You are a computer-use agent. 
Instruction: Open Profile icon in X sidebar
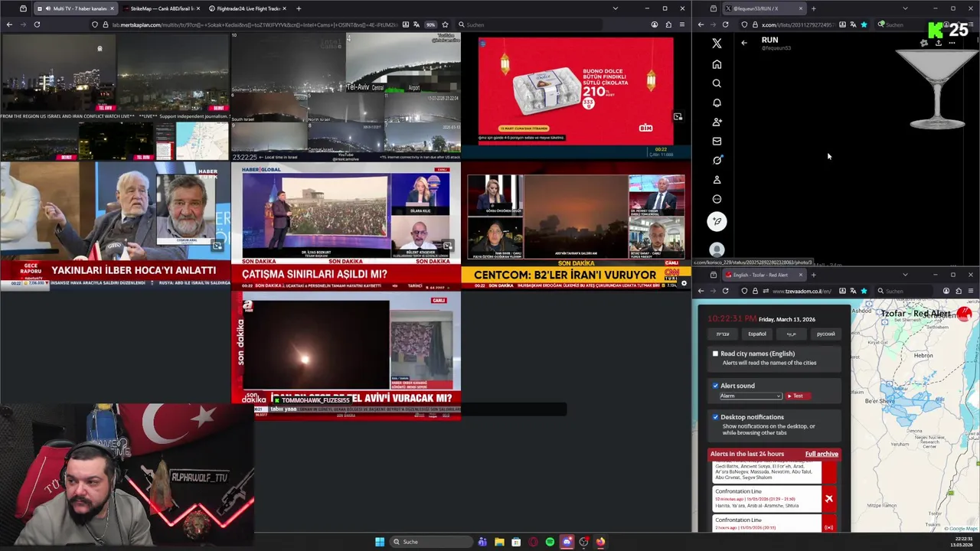[x=717, y=180]
